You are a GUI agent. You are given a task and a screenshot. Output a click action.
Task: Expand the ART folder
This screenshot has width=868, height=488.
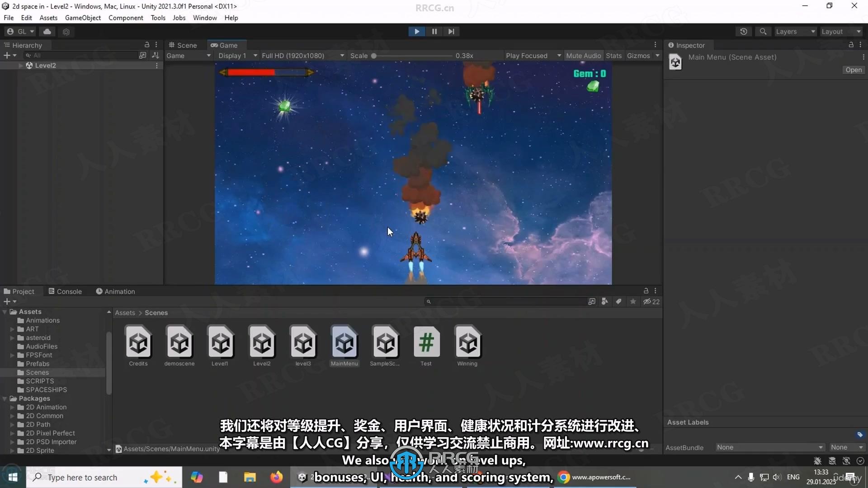[x=12, y=329]
